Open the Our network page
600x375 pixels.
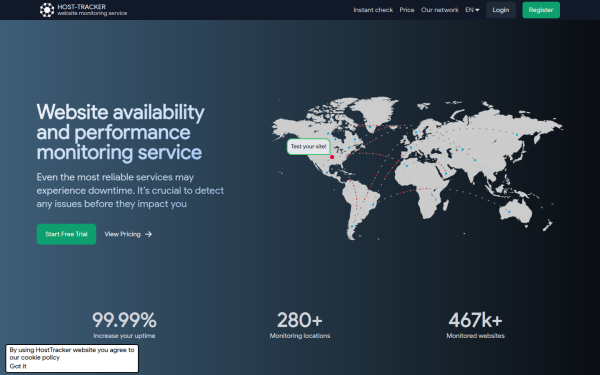coord(439,10)
